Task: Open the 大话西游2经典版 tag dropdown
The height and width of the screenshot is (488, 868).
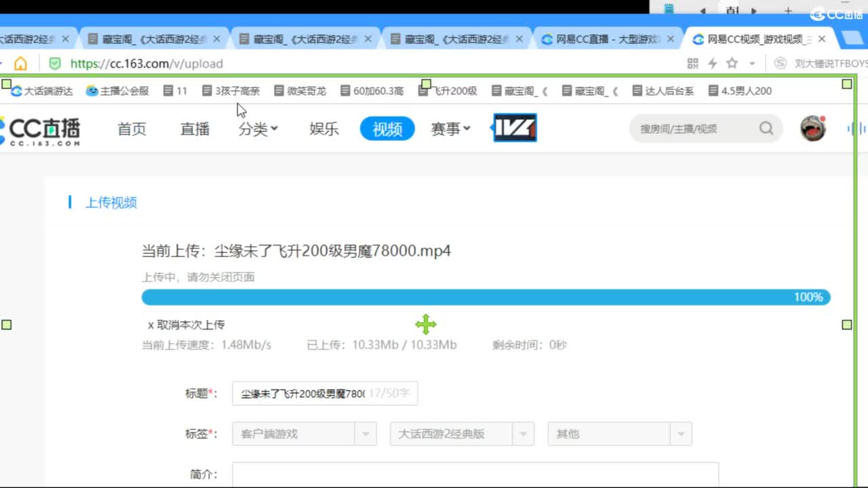Action: click(x=462, y=434)
